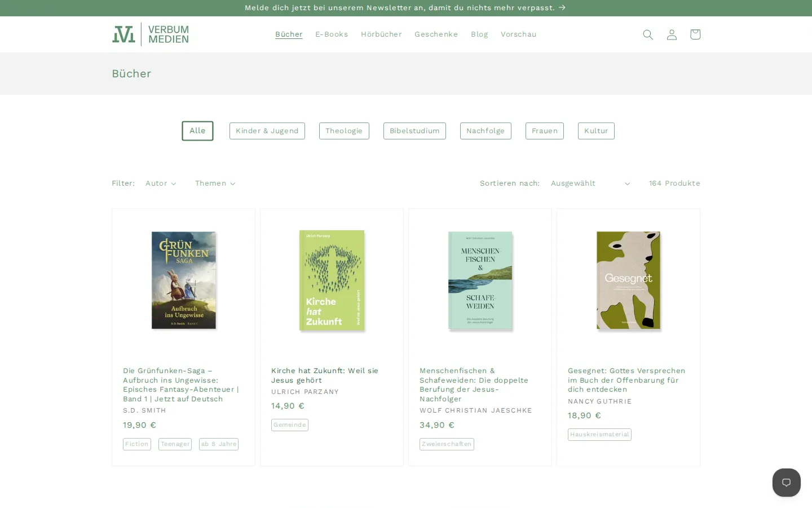Click the Zweierschaften tag

coord(447,444)
